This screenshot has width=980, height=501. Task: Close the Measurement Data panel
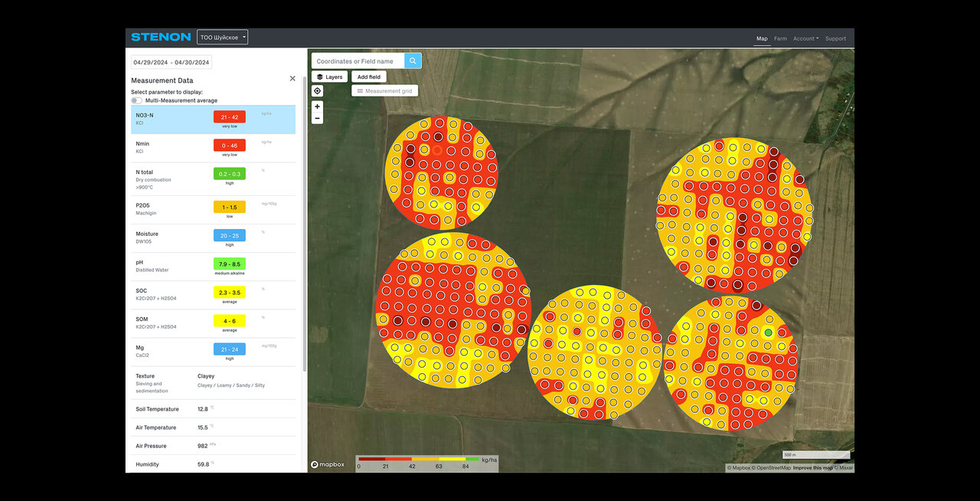tap(292, 79)
